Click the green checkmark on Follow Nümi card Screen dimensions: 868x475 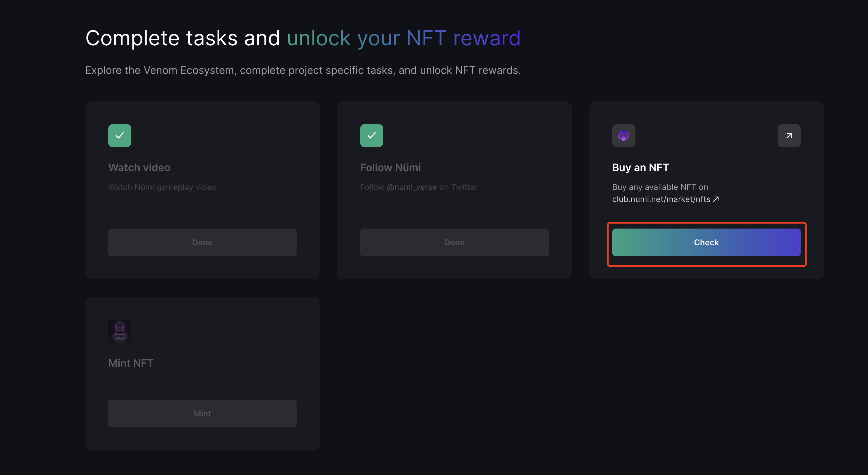(371, 135)
